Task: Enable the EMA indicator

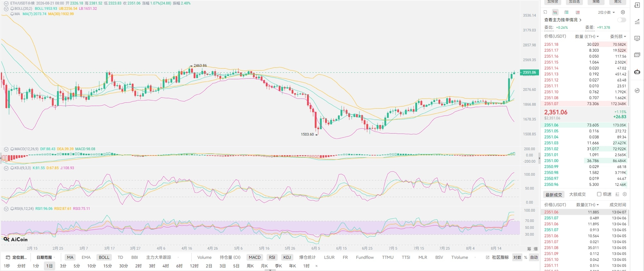Action: point(86,257)
